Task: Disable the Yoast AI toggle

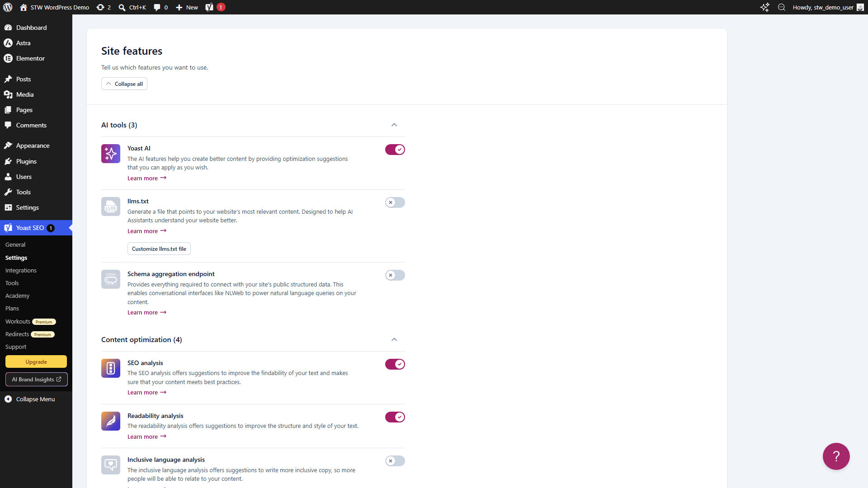Action: pyautogui.click(x=395, y=150)
